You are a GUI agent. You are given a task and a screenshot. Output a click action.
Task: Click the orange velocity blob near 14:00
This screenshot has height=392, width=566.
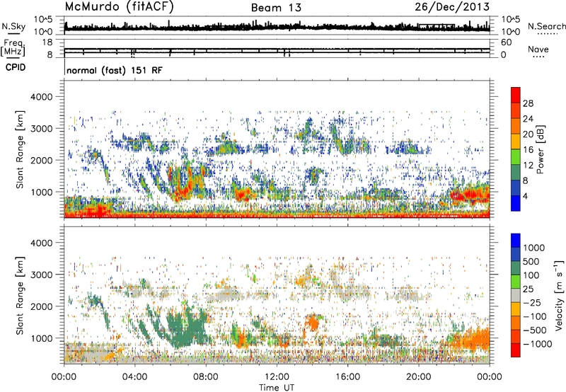pos(312,323)
